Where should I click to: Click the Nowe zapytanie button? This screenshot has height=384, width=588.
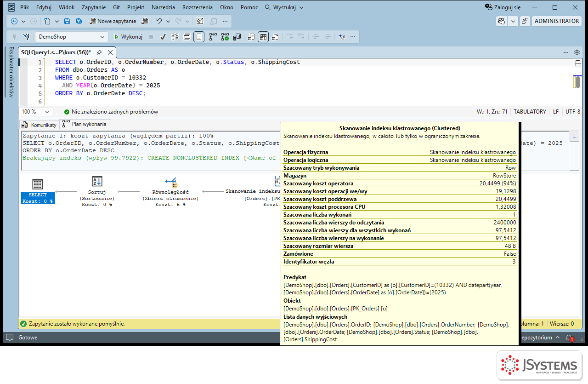pos(113,21)
